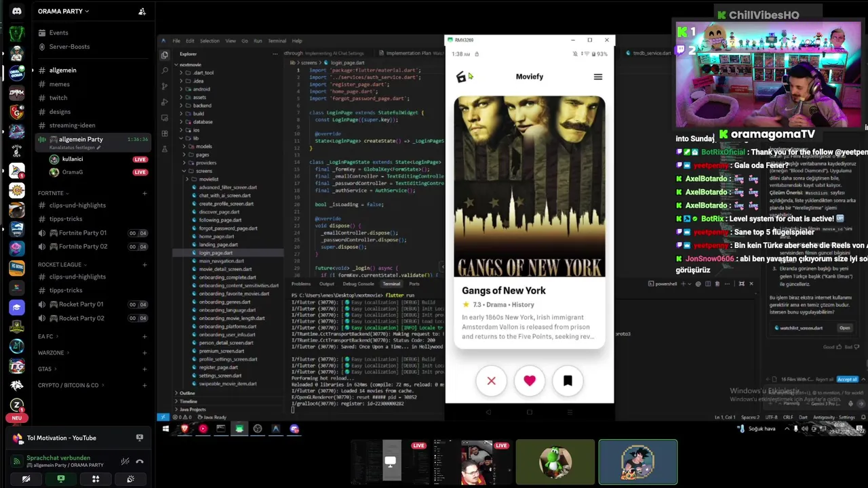Image resolution: width=868 pixels, height=488 pixels.
Task: Expand the Outline section in Explorer
Action: (x=187, y=393)
